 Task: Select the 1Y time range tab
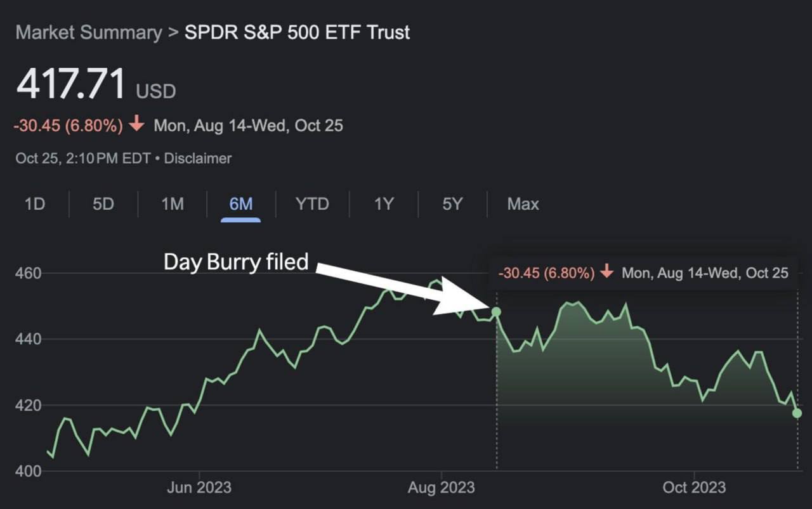[x=384, y=204]
